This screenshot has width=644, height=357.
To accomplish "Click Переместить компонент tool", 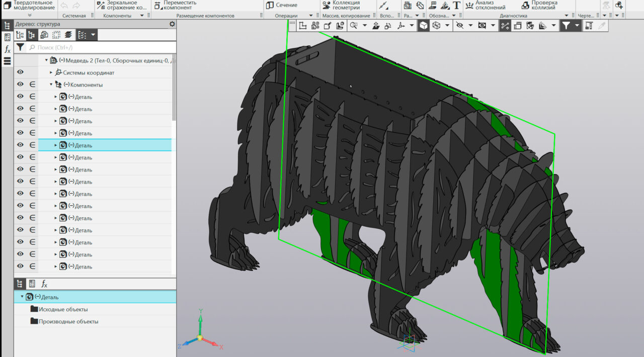I will [x=175, y=5].
